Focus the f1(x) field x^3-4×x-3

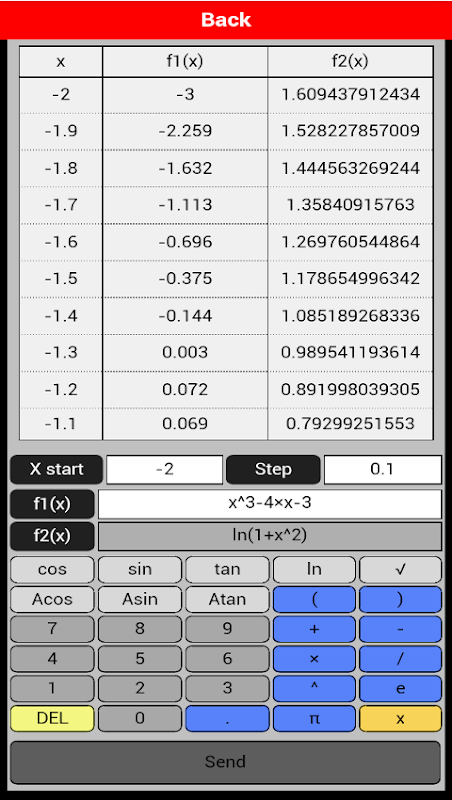pyautogui.click(x=270, y=504)
